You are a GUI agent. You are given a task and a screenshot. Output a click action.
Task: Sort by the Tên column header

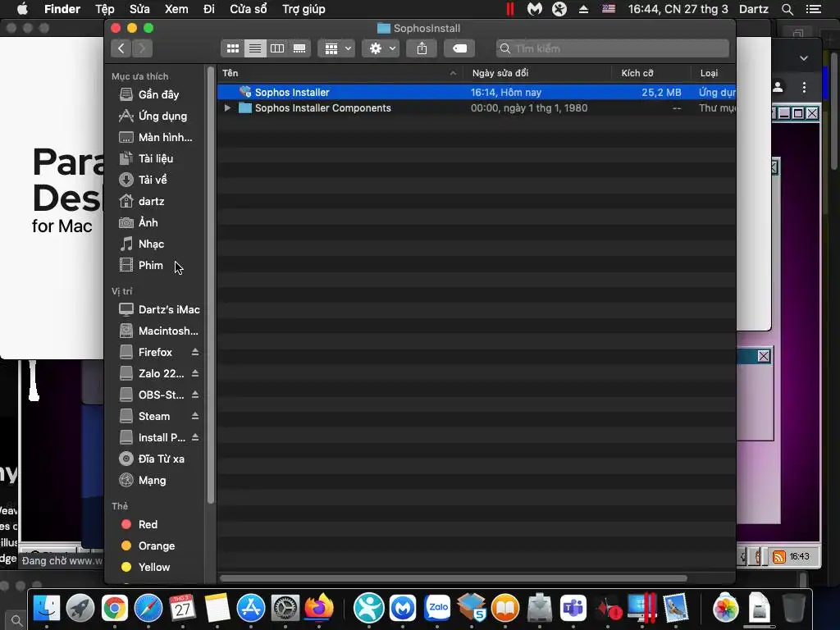[x=340, y=73]
